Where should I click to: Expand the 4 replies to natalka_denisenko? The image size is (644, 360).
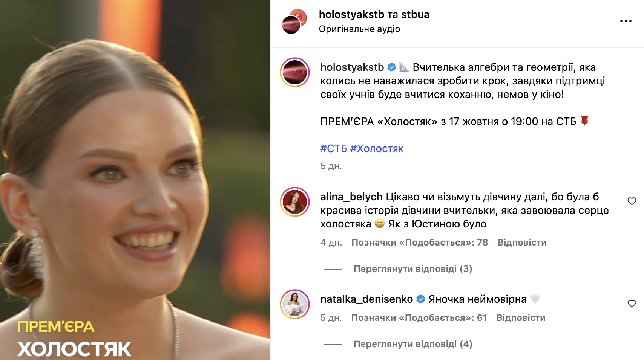413,344
